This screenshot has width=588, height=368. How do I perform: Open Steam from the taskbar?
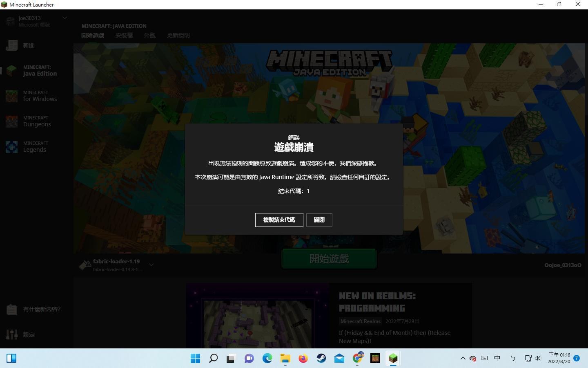coord(321,359)
